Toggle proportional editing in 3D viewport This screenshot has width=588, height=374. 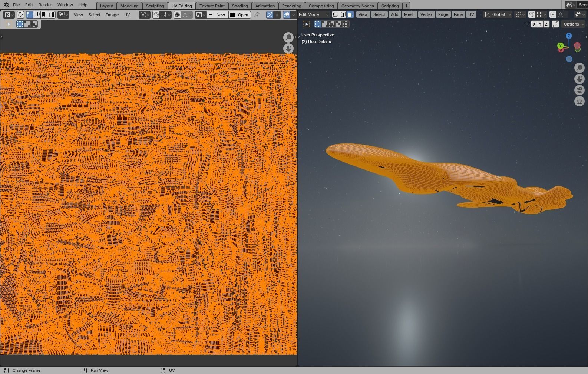(552, 14)
